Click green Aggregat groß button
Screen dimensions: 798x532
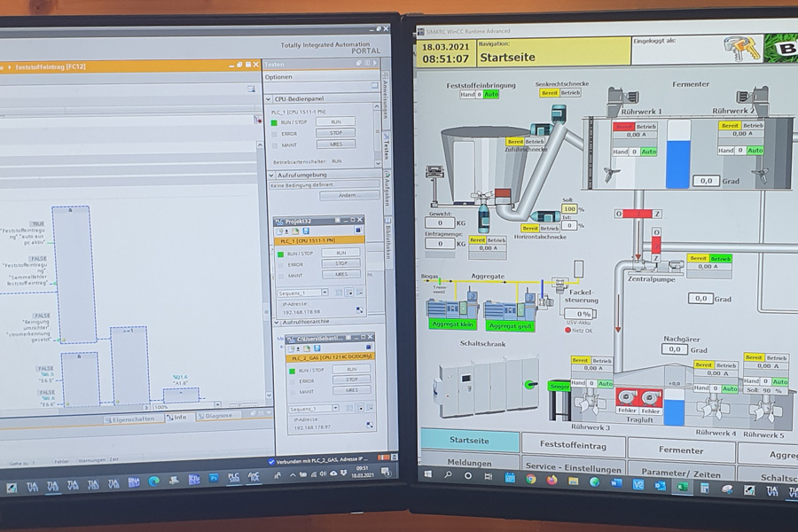click(x=511, y=326)
